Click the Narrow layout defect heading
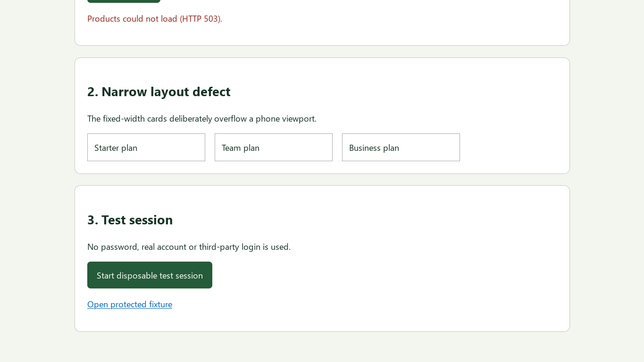This screenshot has height=362, width=644. 159,91
